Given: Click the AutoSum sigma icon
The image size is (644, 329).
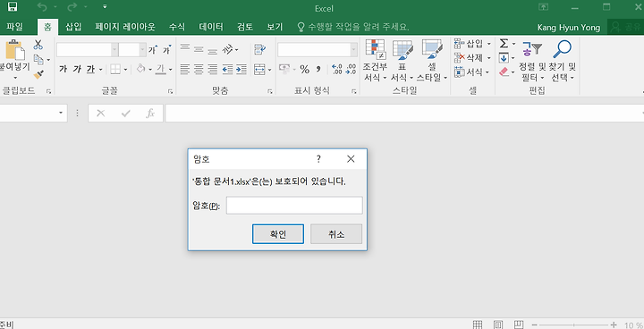Looking at the screenshot, I should (x=504, y=43).
